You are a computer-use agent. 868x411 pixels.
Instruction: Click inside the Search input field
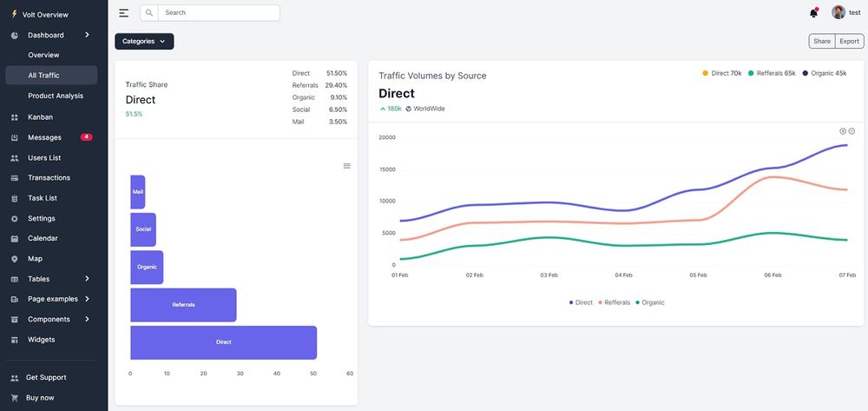(219, 13)
